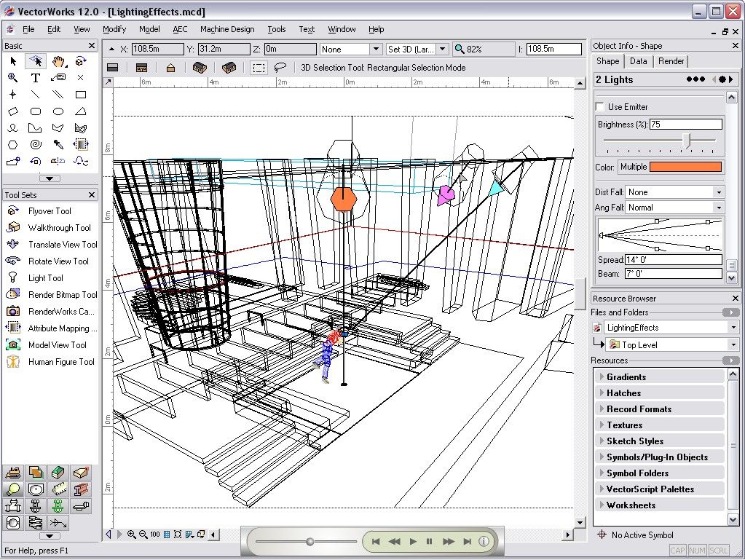745x560 pixels.
Task: Close the Tool Sets palette
Action: 92,195
